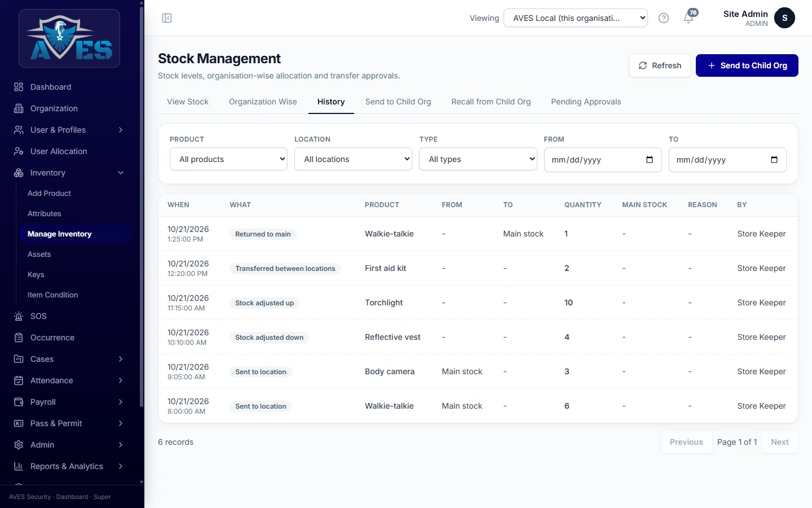The image size is (812, 508).
Task: Click the blue Send to Child Org button
Action: (747, 65)
